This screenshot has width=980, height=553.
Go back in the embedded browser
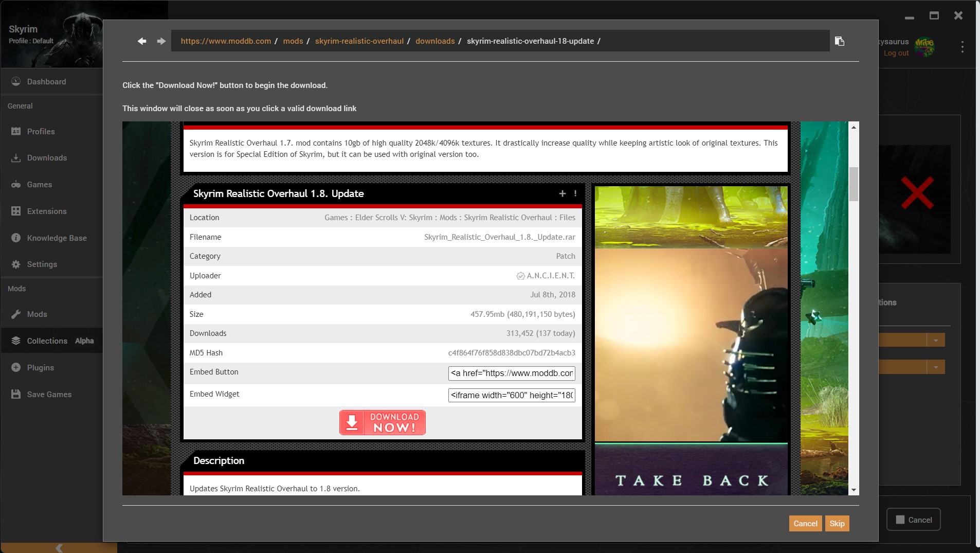142,41
